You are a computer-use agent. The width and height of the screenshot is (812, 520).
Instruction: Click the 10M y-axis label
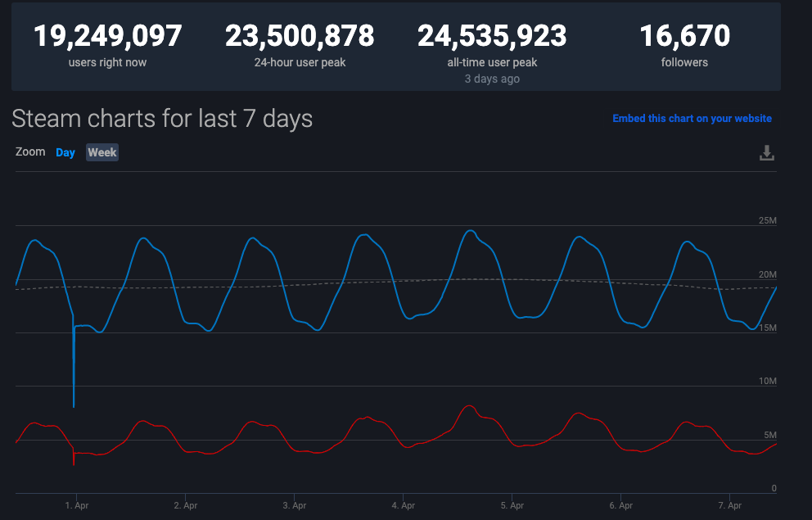(x=768, y=381)
